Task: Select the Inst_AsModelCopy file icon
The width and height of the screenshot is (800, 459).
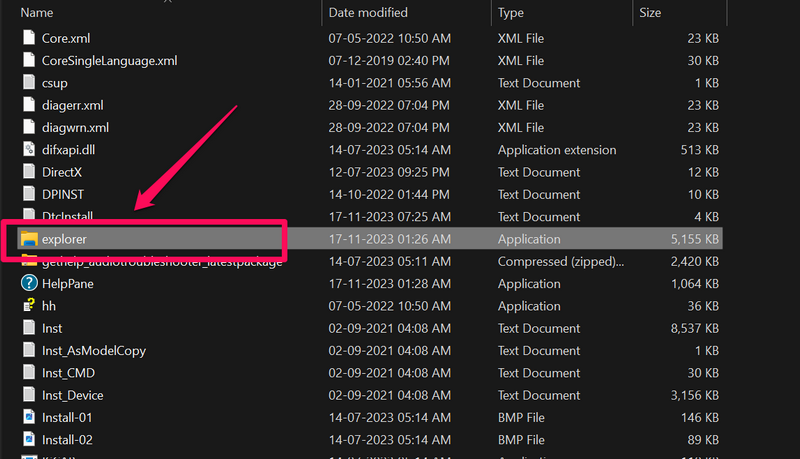Action: (x=29, y=350)
